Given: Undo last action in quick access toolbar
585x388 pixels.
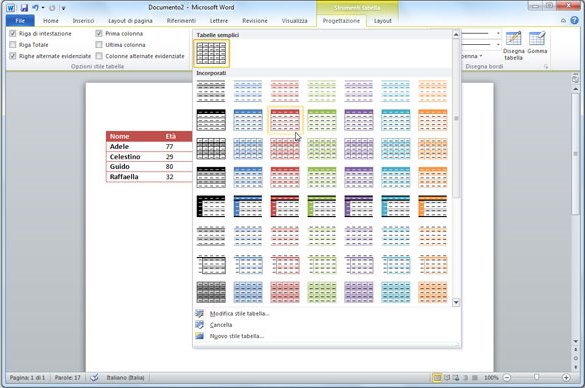Looking at the screenshot, I should tap(35, 7).
